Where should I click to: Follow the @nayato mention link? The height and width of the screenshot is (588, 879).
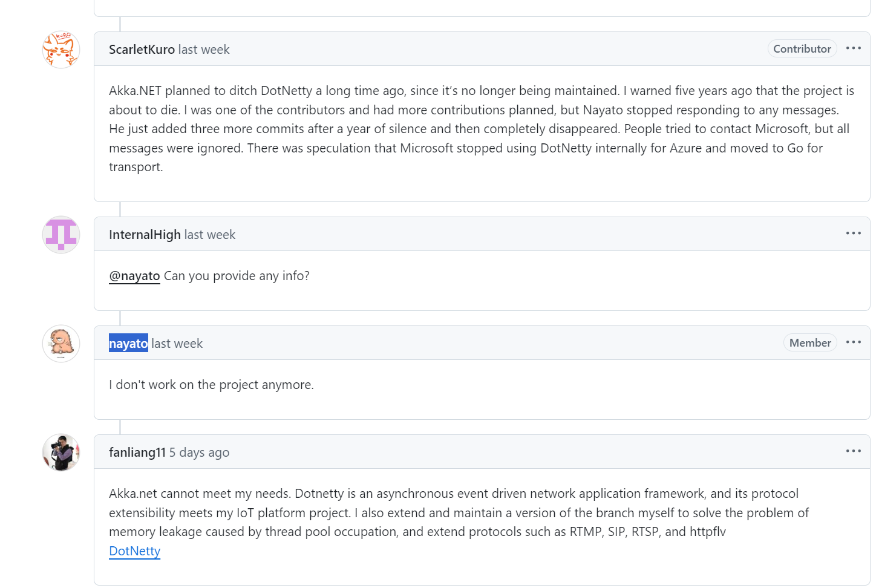[x=134, y=276]
